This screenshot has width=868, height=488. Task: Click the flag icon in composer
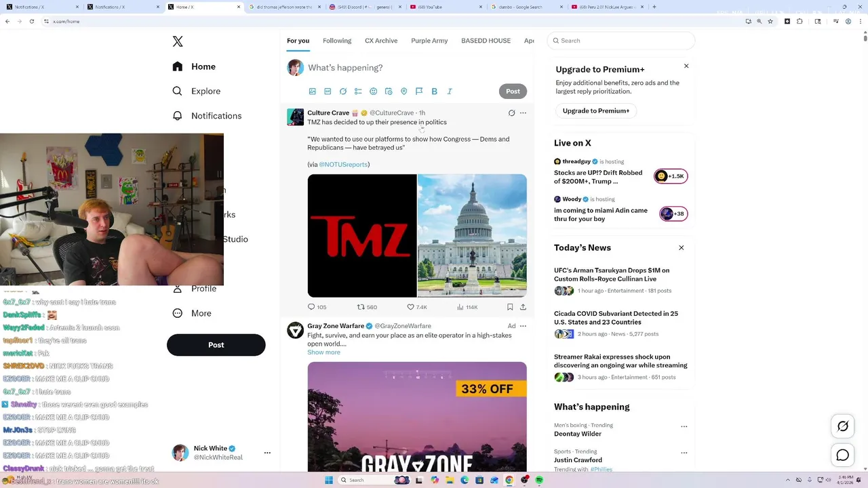tap(419, 91)
